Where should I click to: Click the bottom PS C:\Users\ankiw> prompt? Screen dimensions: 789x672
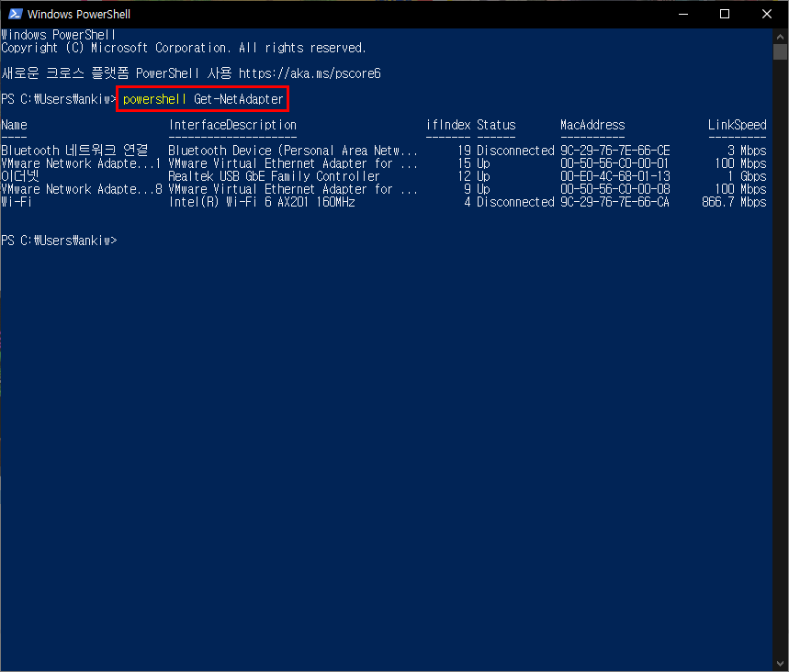point(59,241)
